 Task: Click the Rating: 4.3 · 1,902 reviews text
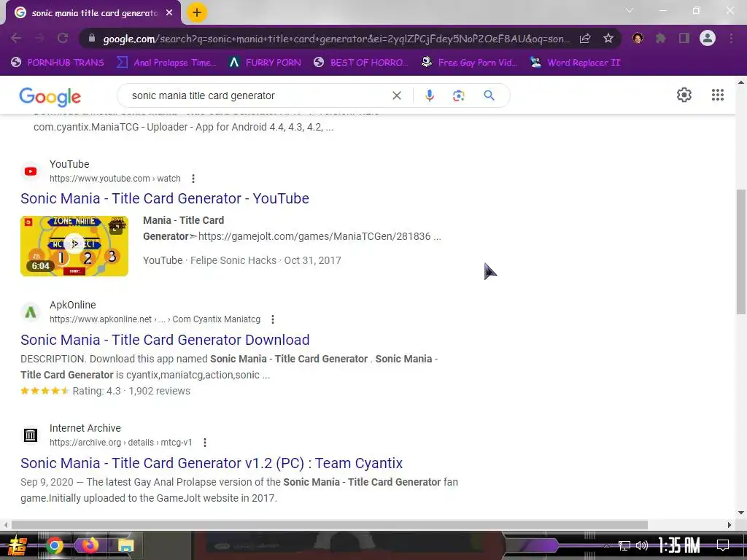131,391
